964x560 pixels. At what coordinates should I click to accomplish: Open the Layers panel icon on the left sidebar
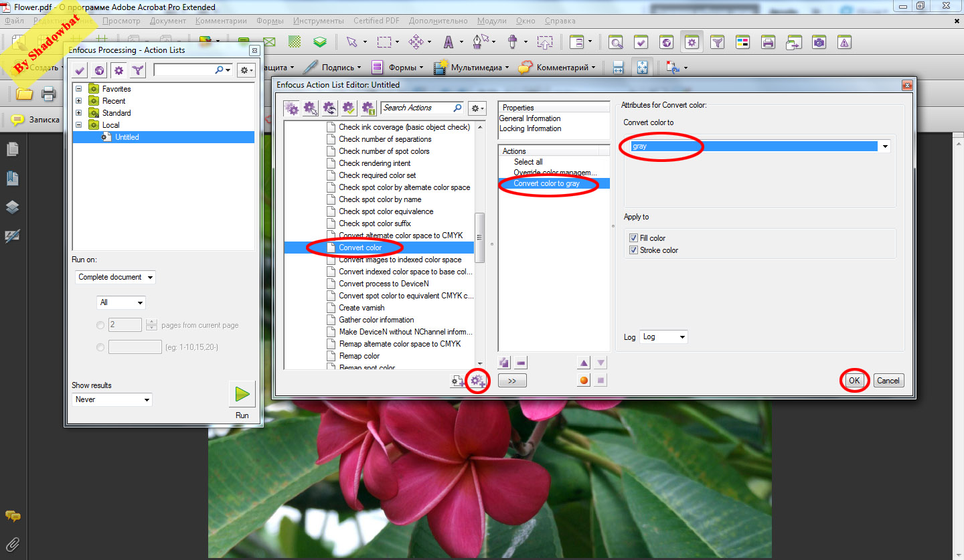click(x=12, y=207)
